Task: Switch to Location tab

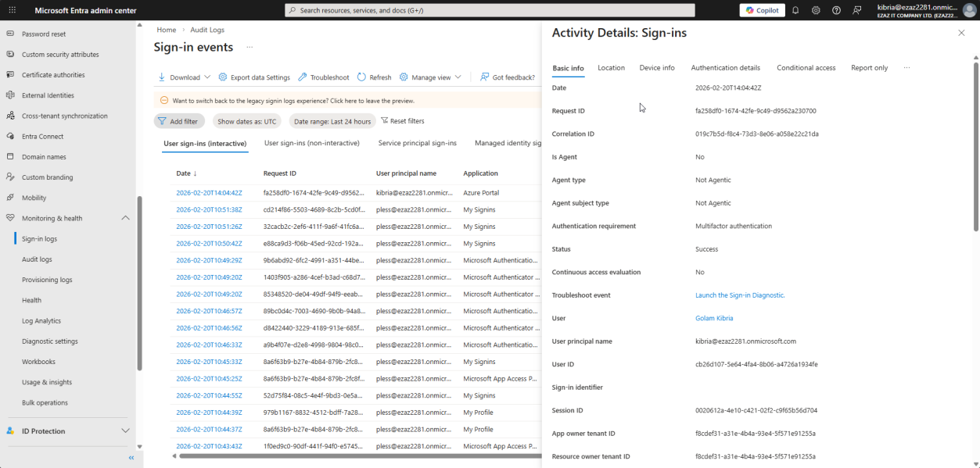Action: pos(611,68)
